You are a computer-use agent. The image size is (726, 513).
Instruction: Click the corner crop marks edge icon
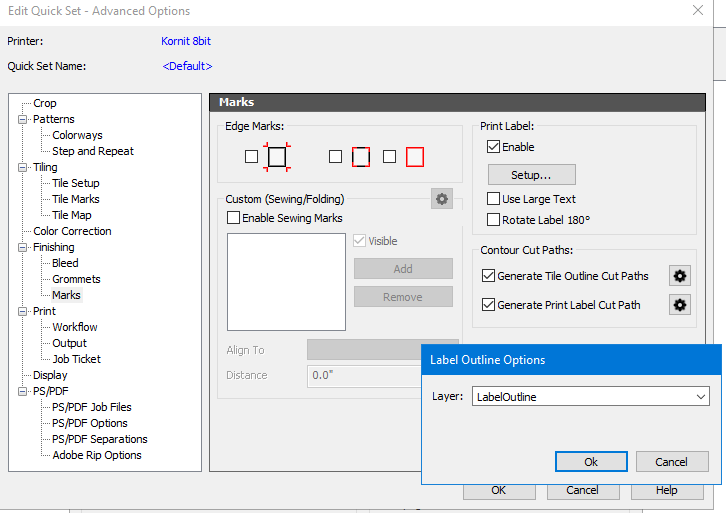tap(277, 157)
